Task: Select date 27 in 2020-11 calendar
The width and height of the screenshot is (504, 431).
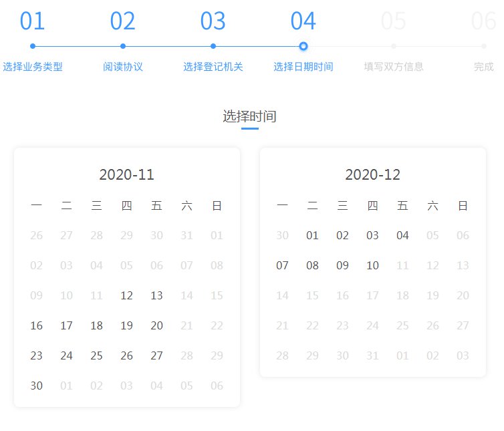Action: [x=156, y=355]
